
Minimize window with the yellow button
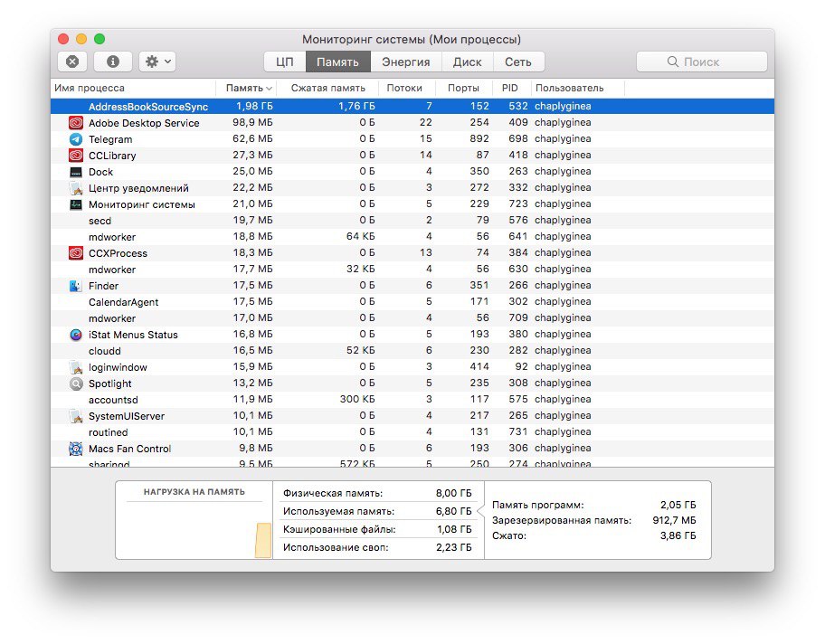pos(81,39)
